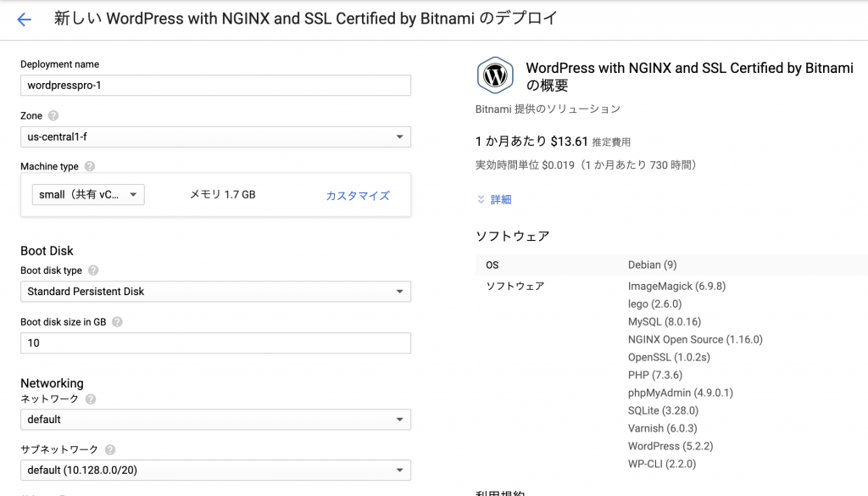Open the default network dropdown

[x=215, y=419]
